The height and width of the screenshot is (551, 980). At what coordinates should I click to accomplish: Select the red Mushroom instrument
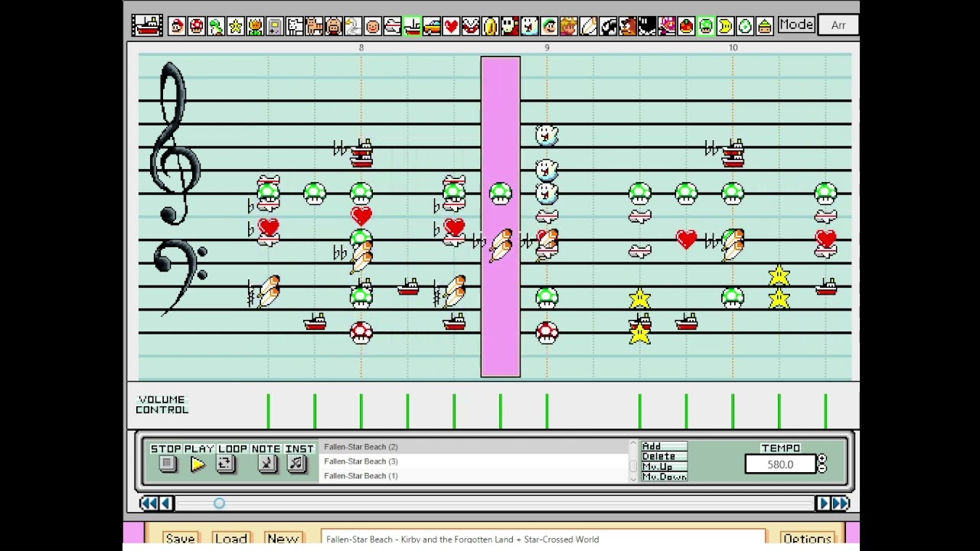click(x=197, y=26)
